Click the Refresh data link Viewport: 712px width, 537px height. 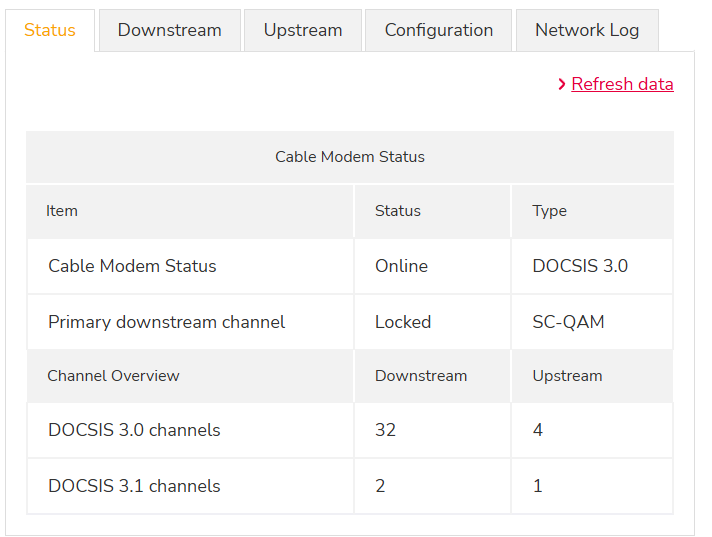(x=622, y=84)
